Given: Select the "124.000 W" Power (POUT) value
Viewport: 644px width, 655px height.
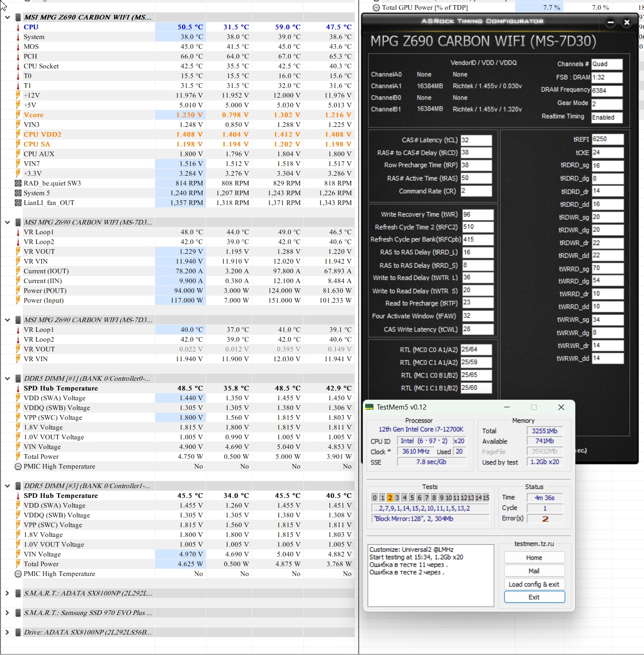Looking at the screenshot, I should click(x=284, y=291).
